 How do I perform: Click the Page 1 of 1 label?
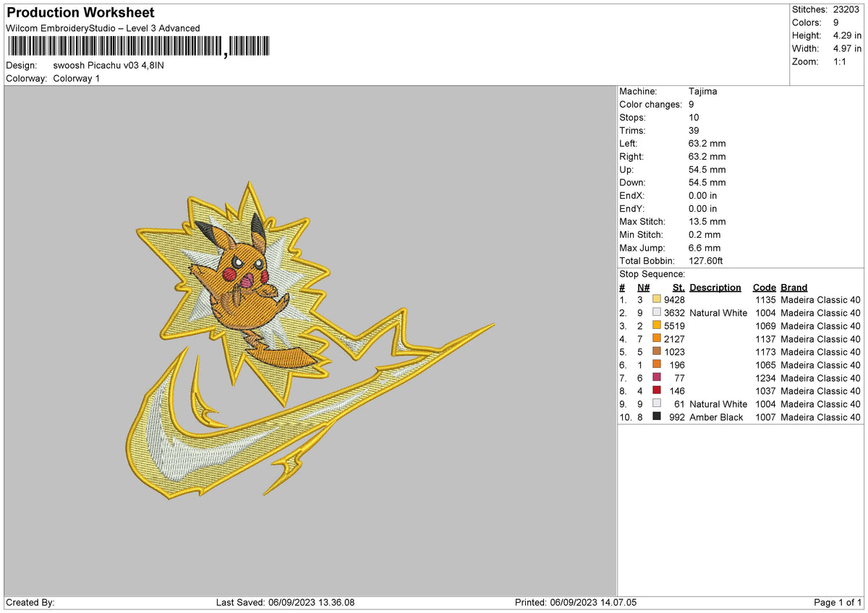pos(838,601)
